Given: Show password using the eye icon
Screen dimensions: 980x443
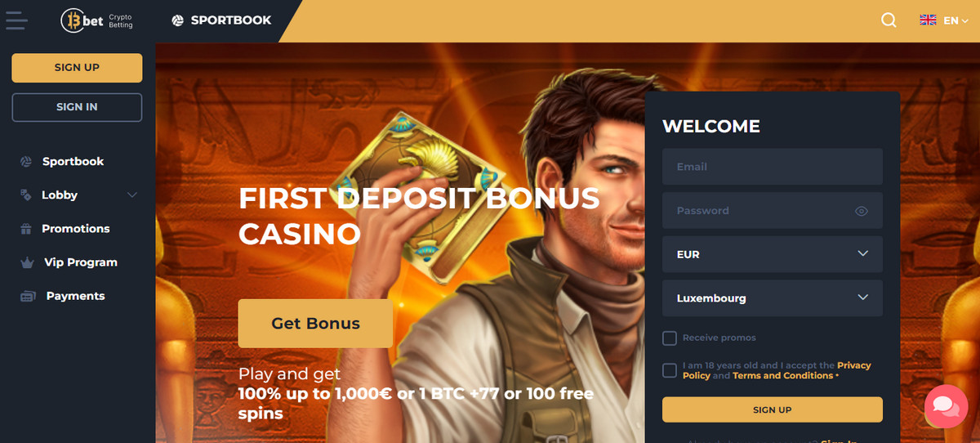Looking at the screenshot, I should pyautogui.click(x=861, y=211).
